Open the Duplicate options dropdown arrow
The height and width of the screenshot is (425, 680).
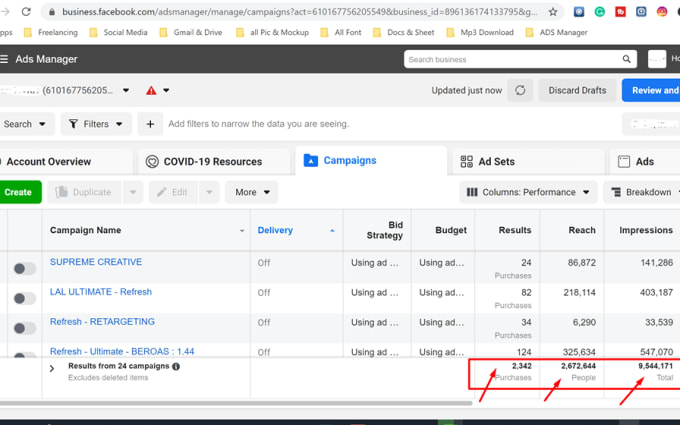[x=133, y=192]
